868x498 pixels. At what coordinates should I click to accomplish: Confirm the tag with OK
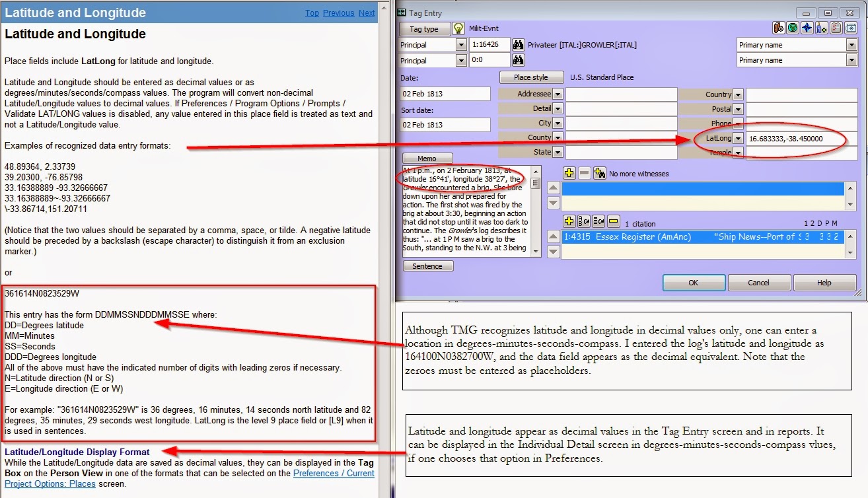pyautogui.click(x=693, y=283)
